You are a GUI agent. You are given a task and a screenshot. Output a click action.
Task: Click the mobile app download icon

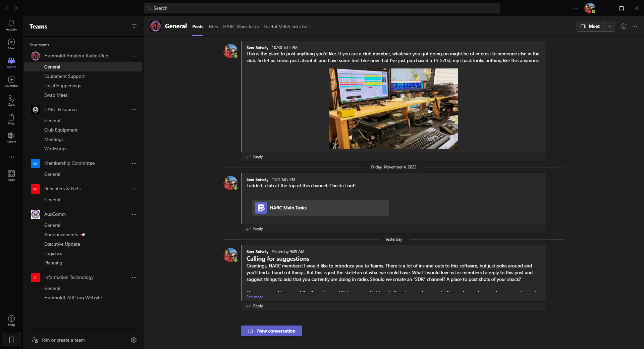point(11,340)
